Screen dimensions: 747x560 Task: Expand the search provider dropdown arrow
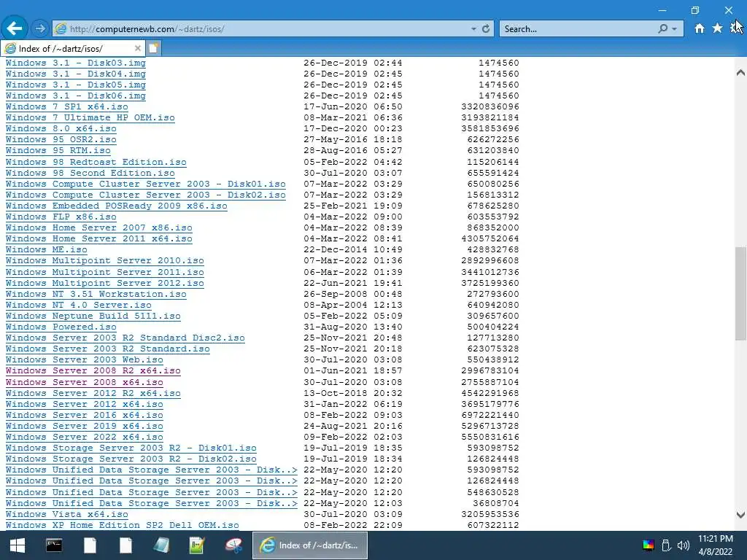[x=674, y=28]
